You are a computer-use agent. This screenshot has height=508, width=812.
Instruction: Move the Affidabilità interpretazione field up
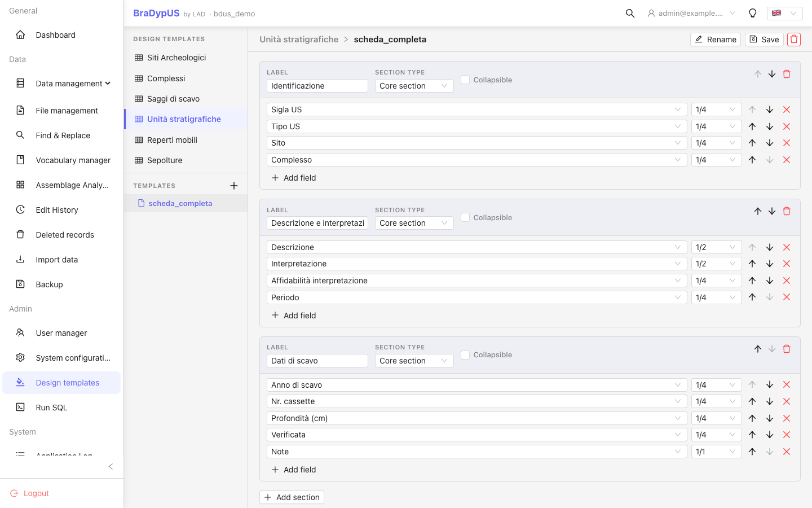coord(752,281)
